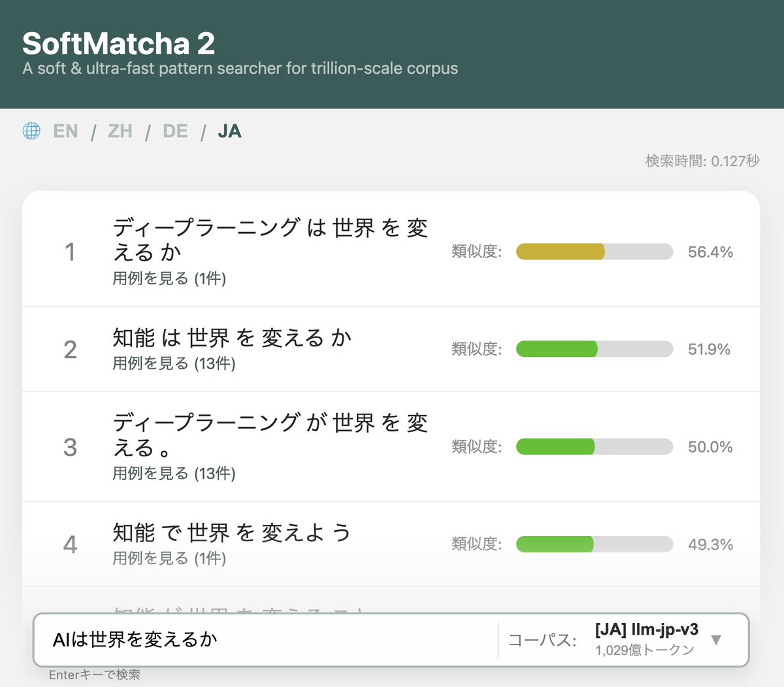Click result text 知能 は 世界 を 変える か
Screen dimensions: 784x687
coord(232,338)
